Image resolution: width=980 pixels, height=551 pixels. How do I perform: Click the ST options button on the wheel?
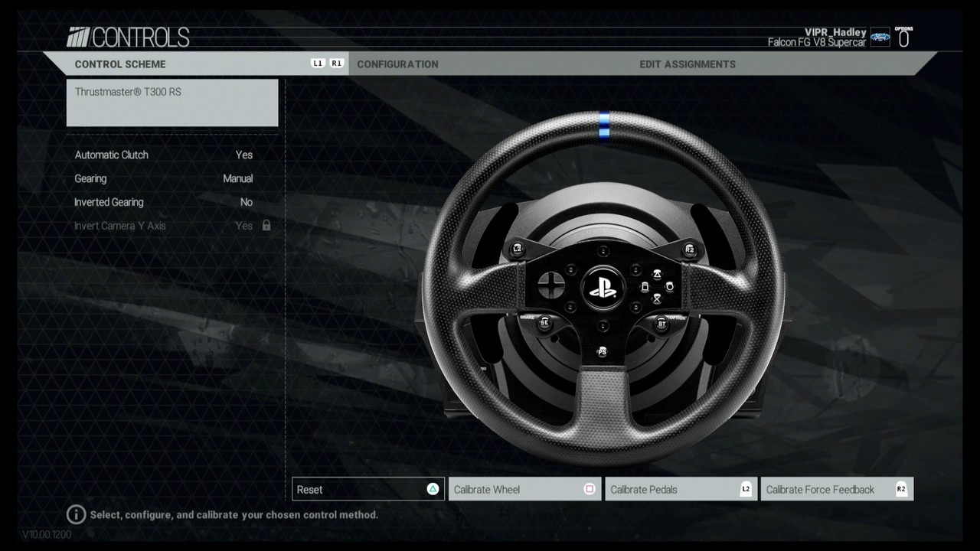coord(662,324)
